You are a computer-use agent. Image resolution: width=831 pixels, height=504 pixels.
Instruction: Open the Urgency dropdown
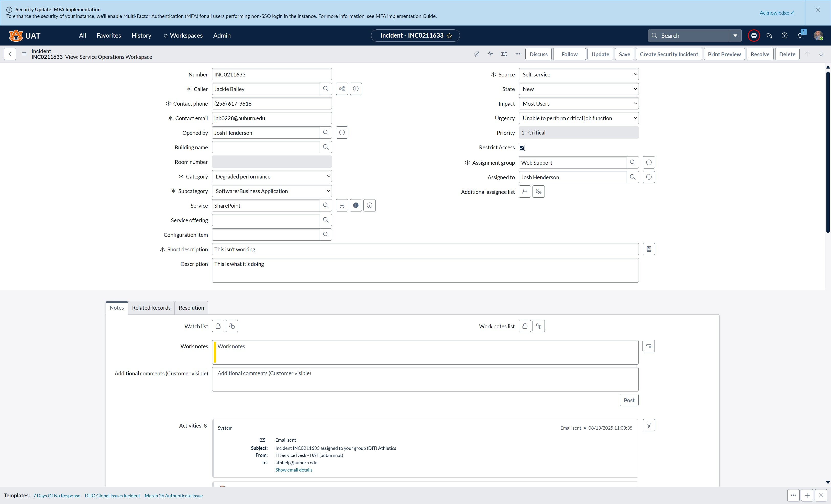tap(579, 118)
